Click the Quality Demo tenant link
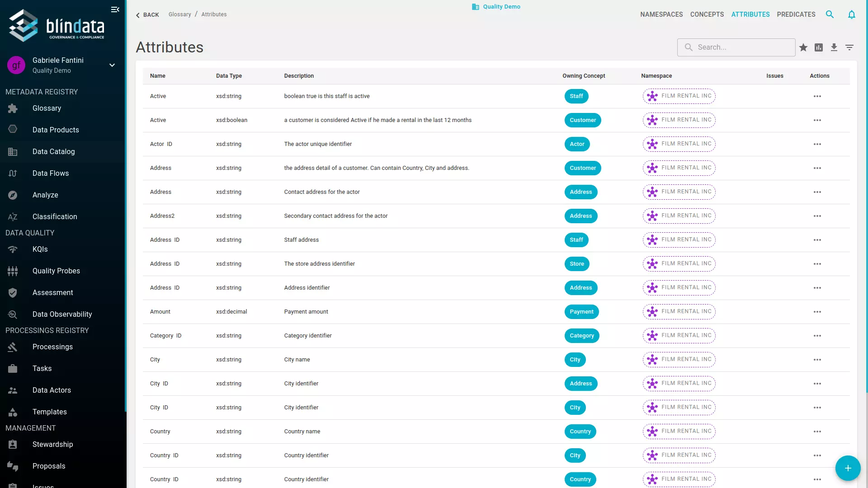Image resolution: width=868 pixels, height=488 pixels. tap(496, 7)
